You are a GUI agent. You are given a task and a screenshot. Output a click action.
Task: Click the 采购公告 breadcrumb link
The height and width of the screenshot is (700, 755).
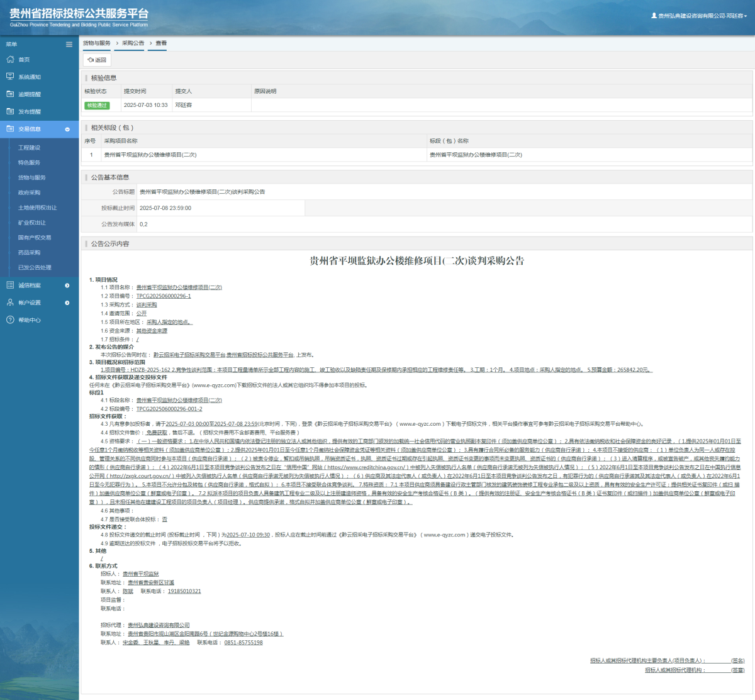click(x=133, y=43)
